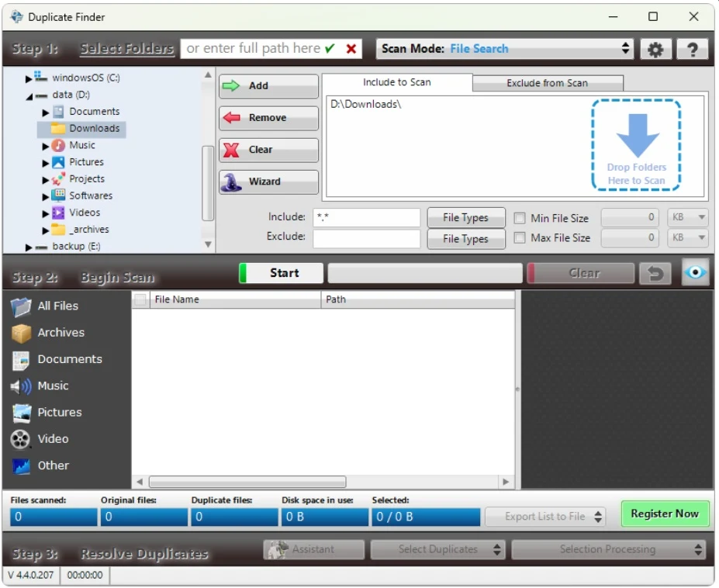
Task: Click the undo arrow icon near Clear
Action: pos(655,273)
